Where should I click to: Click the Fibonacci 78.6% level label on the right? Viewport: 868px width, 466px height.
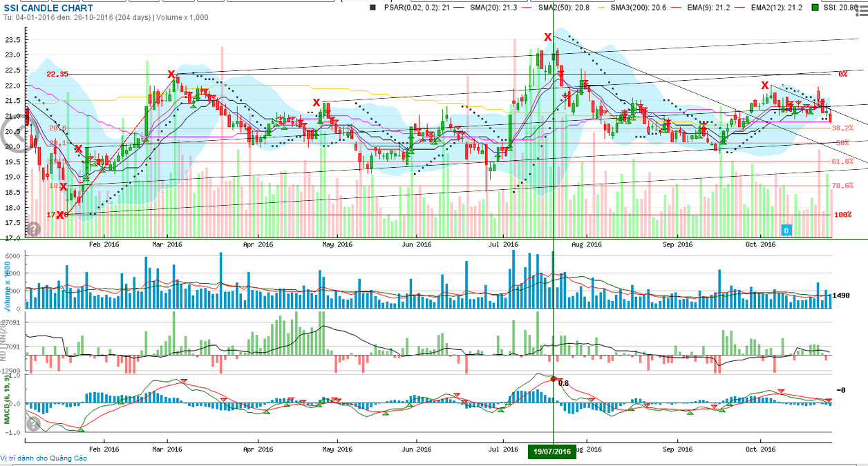click(842, 185)
